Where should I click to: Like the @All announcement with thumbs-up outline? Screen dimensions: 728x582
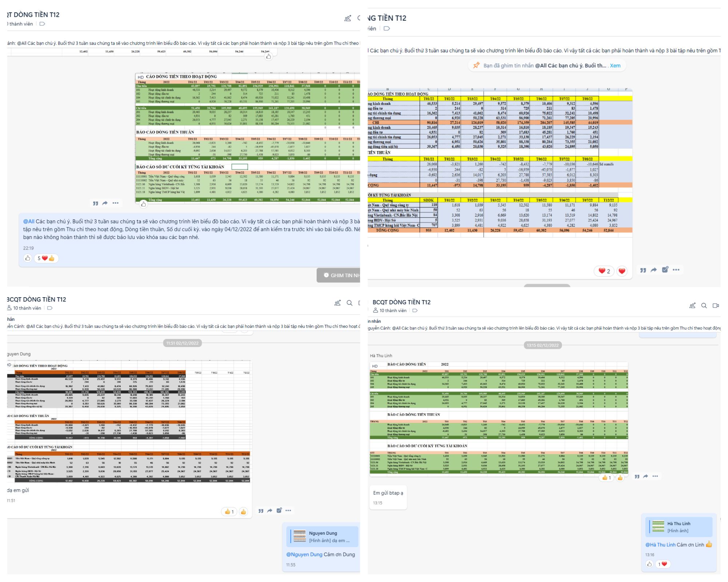(x=28, y=258)
